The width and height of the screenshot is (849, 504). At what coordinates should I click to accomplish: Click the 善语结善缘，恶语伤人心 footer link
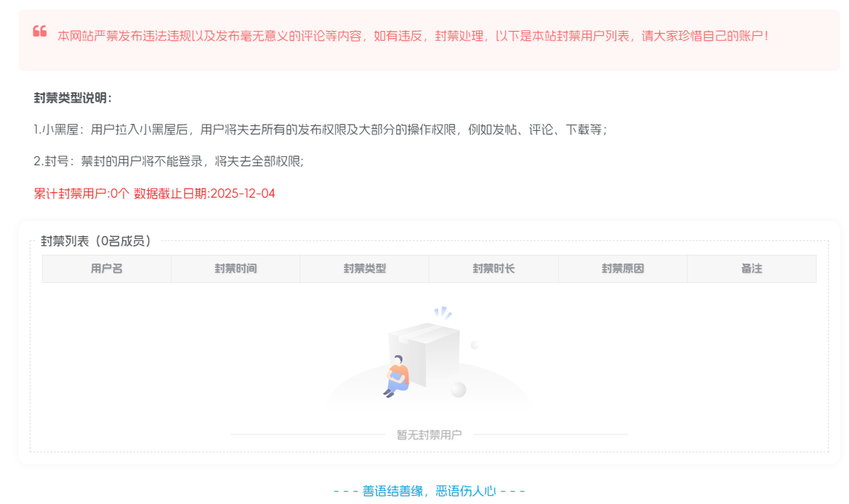(428, 490)
